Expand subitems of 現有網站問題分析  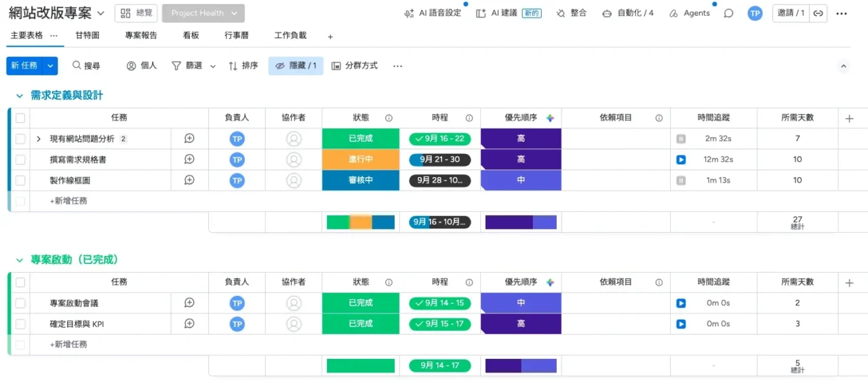pyautogui.click(x=39, y=139)
